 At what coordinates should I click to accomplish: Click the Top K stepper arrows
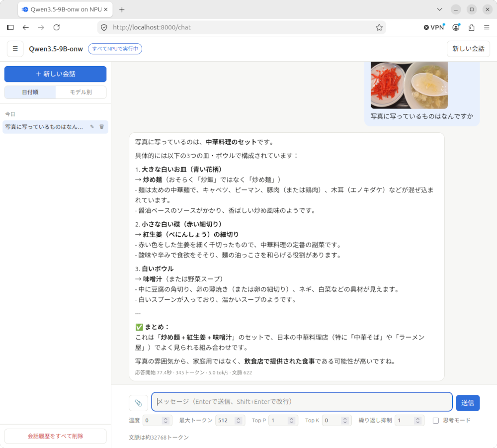[x=345, y=421]
